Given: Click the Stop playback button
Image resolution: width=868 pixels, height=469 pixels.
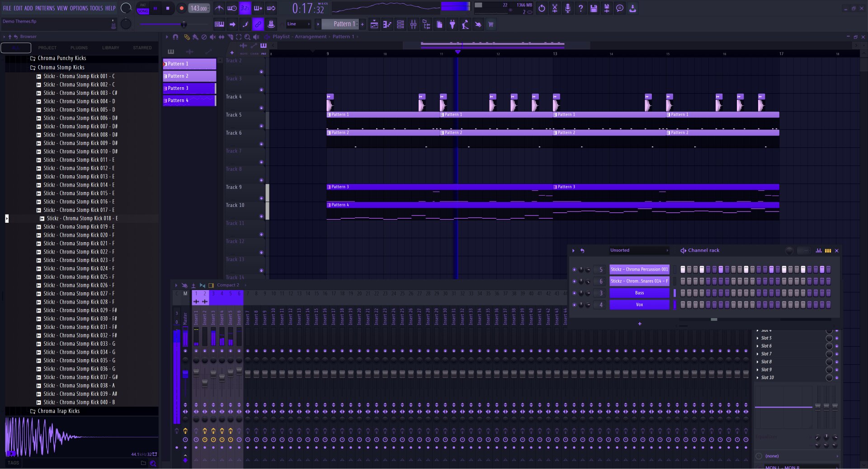Looking at the screenshot, I should 168,8.
